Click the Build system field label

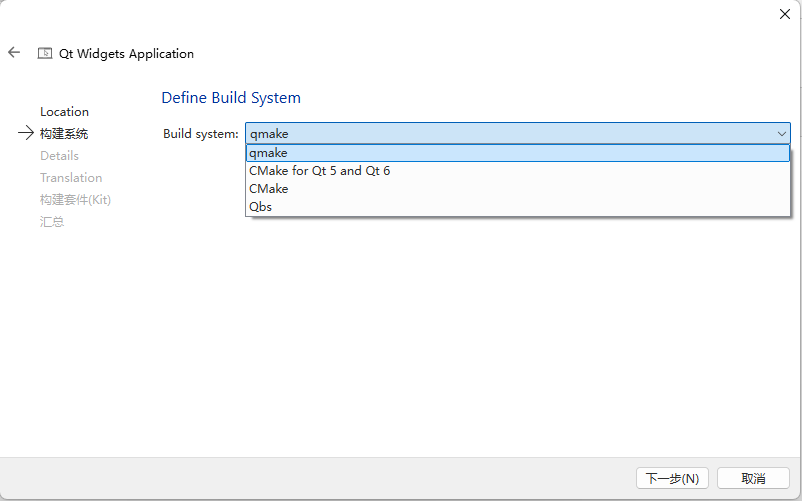point(200,134)
